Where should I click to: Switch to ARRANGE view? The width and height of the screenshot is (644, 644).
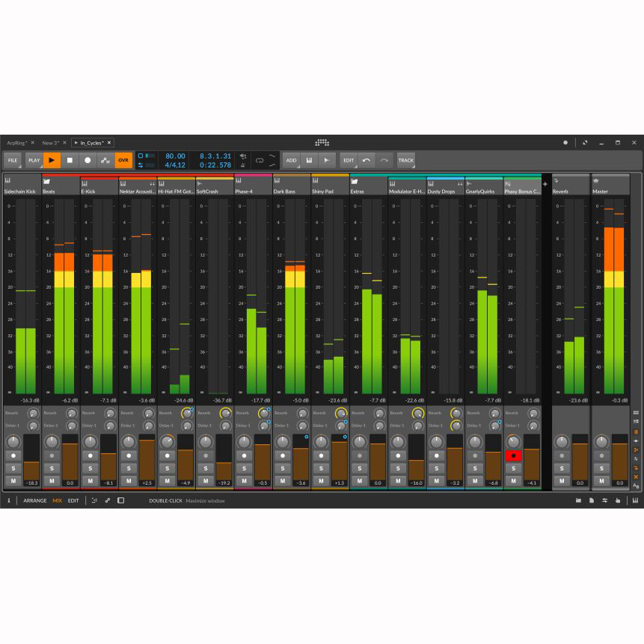pyautogui.click(x=35, y=500)
